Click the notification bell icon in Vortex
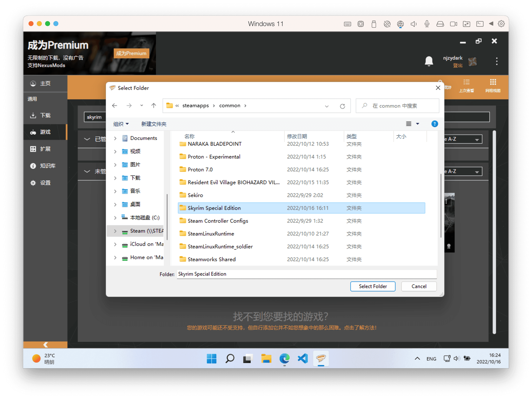This screenshot has width=532, height=399. coord(429,61)
